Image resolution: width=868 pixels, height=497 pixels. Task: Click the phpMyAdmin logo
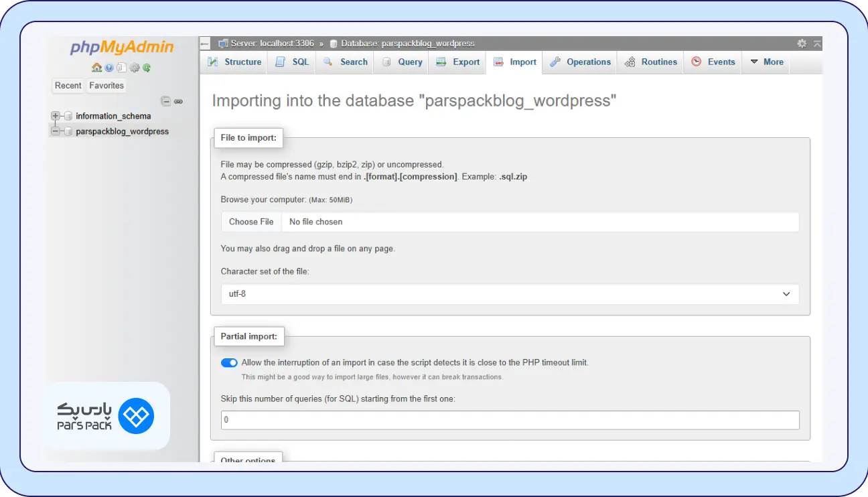pyautogui.click(x=122, y=48)
